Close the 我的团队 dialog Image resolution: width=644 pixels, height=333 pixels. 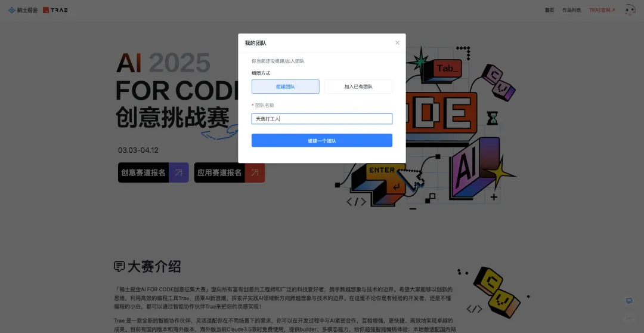pyautogui.click(x=397, y=43)
